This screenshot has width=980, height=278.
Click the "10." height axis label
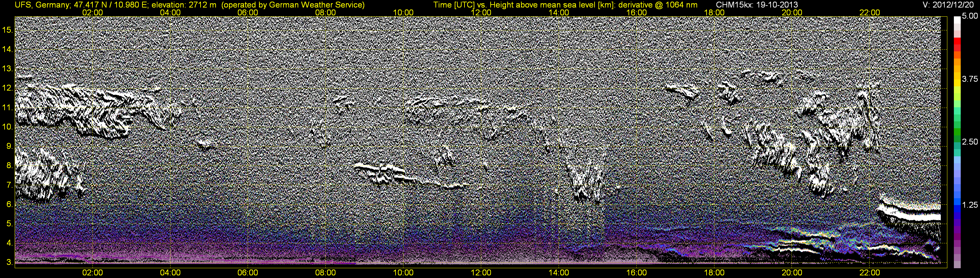click(8, 127)
